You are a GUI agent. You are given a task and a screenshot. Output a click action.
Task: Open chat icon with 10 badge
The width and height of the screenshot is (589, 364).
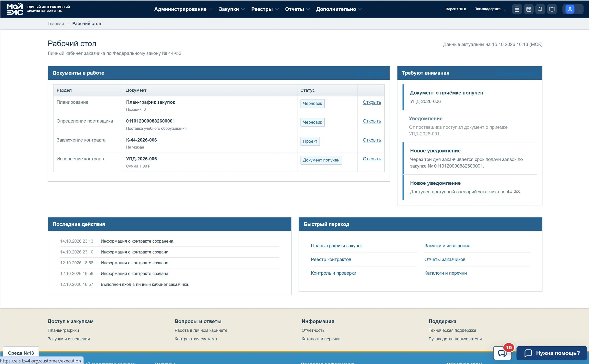[502, 353]
